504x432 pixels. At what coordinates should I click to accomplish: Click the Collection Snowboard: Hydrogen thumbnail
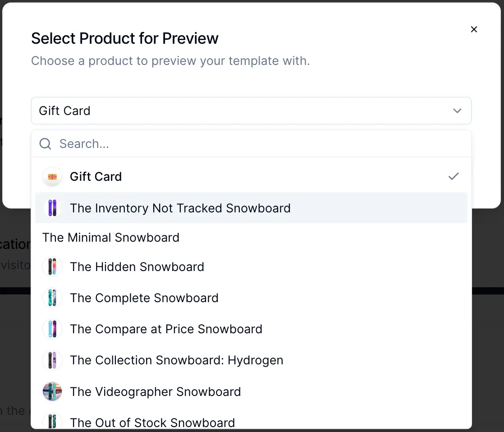(52, 360)
